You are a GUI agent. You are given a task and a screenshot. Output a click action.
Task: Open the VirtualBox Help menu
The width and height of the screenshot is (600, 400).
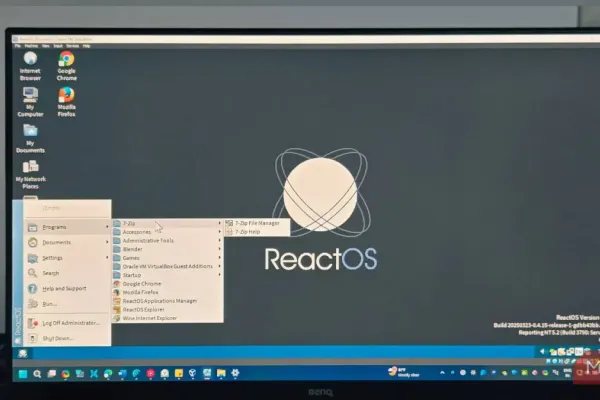pyautogui.click(x=86, y=46)
